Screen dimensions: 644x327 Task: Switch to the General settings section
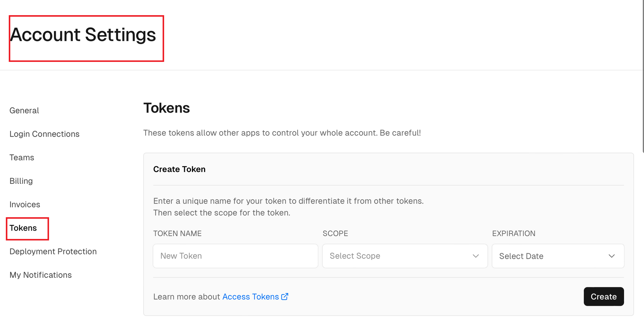point(24,110)
